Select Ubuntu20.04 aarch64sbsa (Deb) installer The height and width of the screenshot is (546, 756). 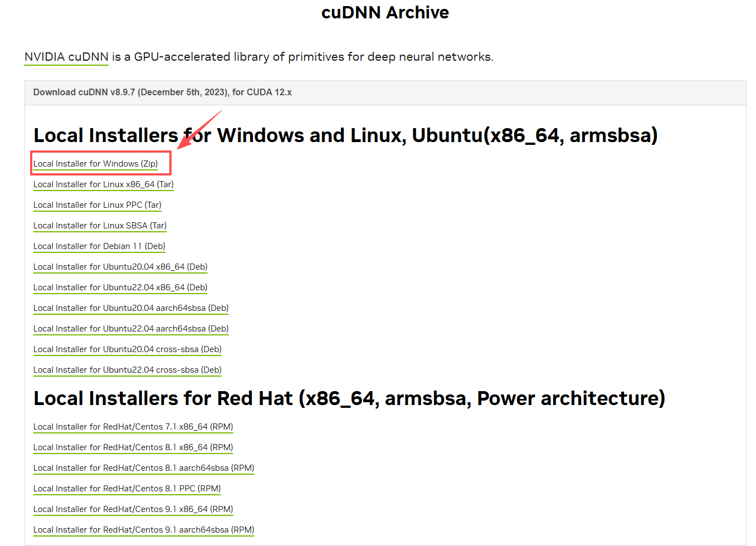(130, 308)
